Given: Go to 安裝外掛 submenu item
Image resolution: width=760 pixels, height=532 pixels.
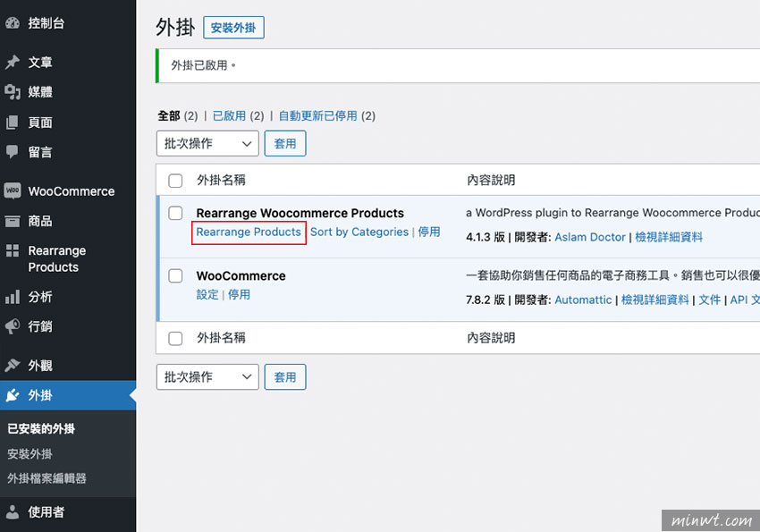Looking at the screenshot, I should (x=30, y=454).
